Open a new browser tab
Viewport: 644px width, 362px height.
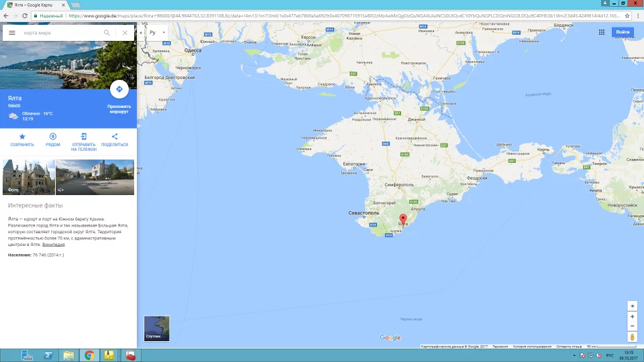pyautogui.click(x=76, y=5)
